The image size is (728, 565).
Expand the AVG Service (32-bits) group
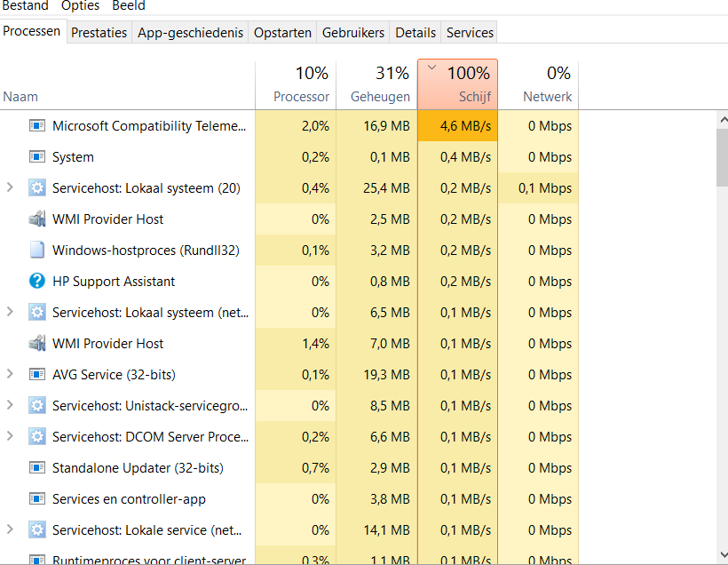point(10,374)
